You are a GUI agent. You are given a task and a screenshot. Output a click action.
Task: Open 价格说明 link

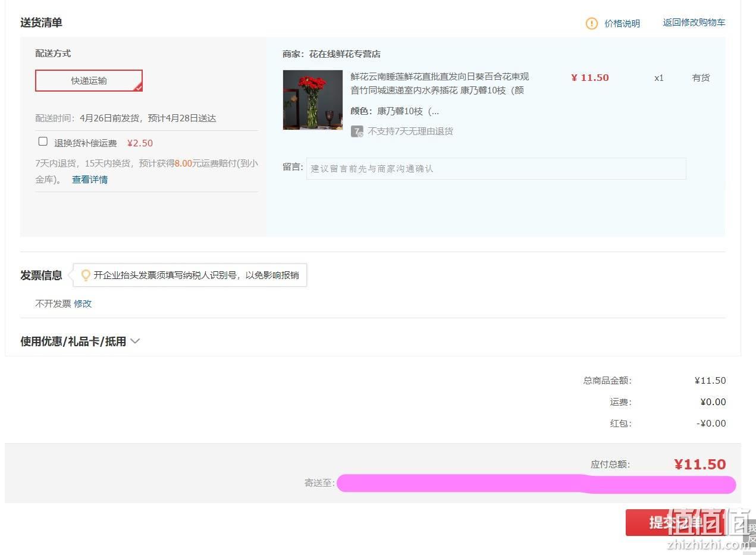pyautogui.click(x=622, y=23)
